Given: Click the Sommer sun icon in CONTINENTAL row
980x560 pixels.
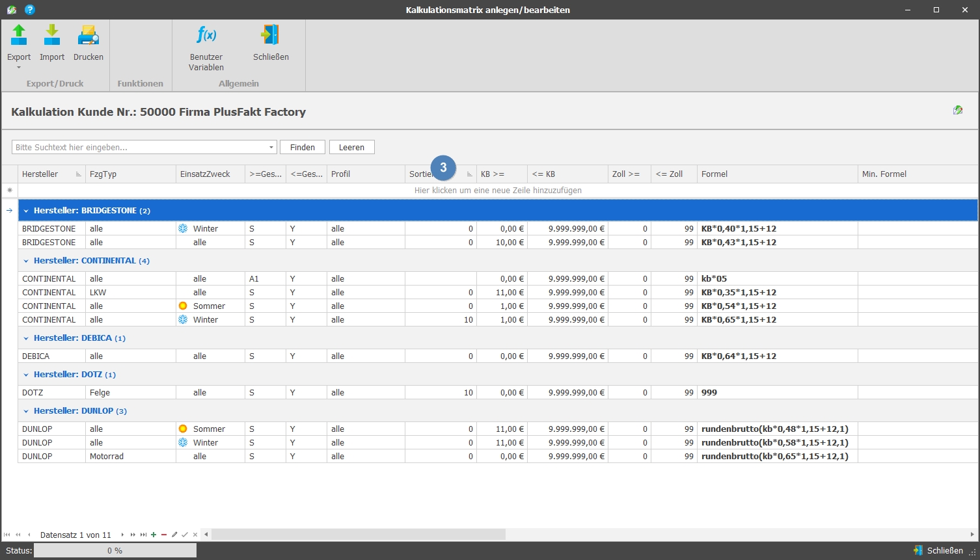Looking at the screenshot, I should pyautogui.click(x=183, y=306).
